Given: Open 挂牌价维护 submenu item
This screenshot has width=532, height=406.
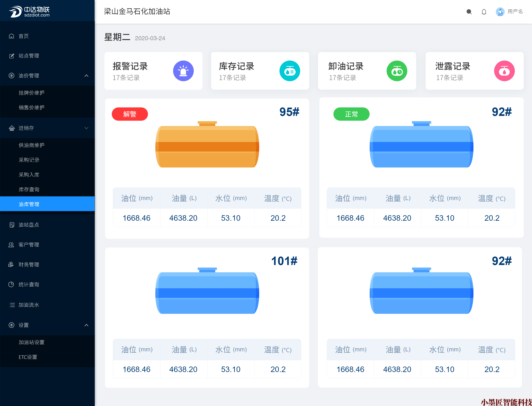Looking at the screenshot, I should (31, 93).
